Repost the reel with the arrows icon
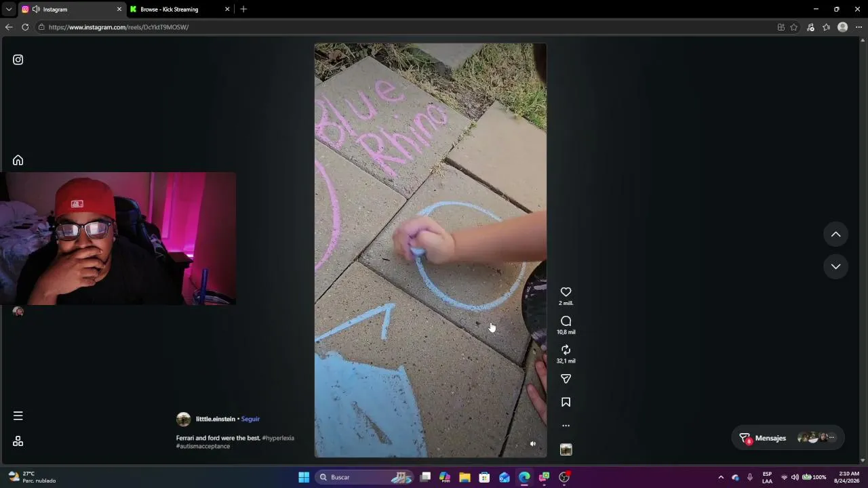Image resolution: width=868 pixels, height=488 pixels. (566, 350)
